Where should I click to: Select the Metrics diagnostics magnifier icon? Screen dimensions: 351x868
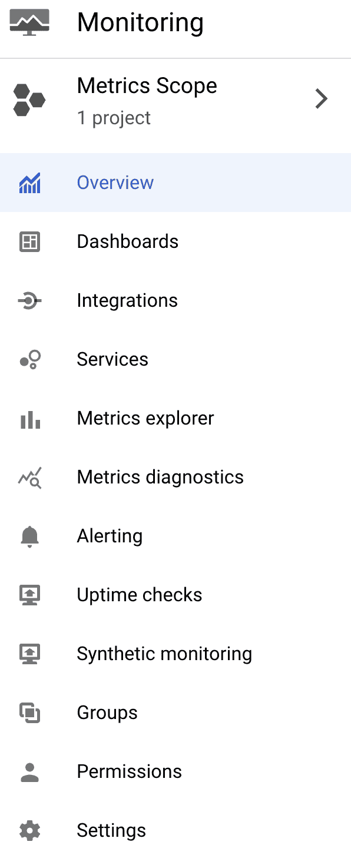(x=30, y=477)
